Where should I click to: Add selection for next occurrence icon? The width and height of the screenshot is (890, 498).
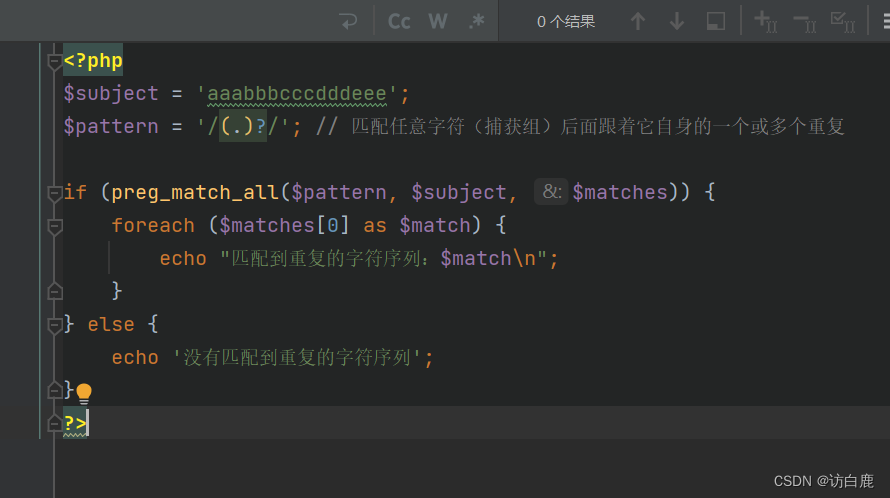(x=765, y=22)
